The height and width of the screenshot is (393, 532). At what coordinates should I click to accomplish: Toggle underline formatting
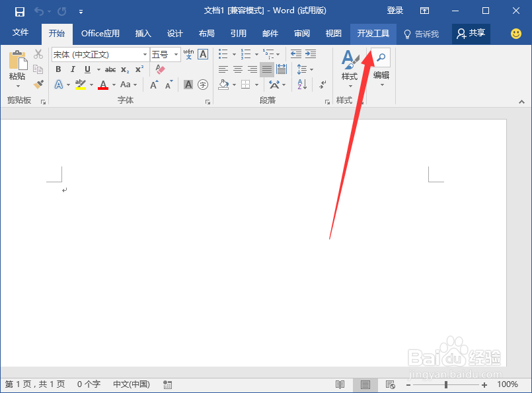click(87, 69)
